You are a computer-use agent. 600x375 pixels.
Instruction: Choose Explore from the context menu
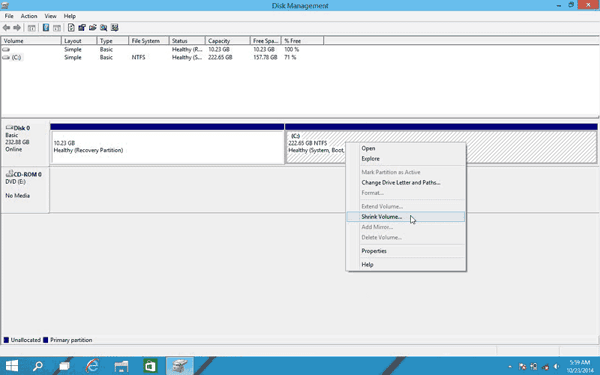pos(406,159)
